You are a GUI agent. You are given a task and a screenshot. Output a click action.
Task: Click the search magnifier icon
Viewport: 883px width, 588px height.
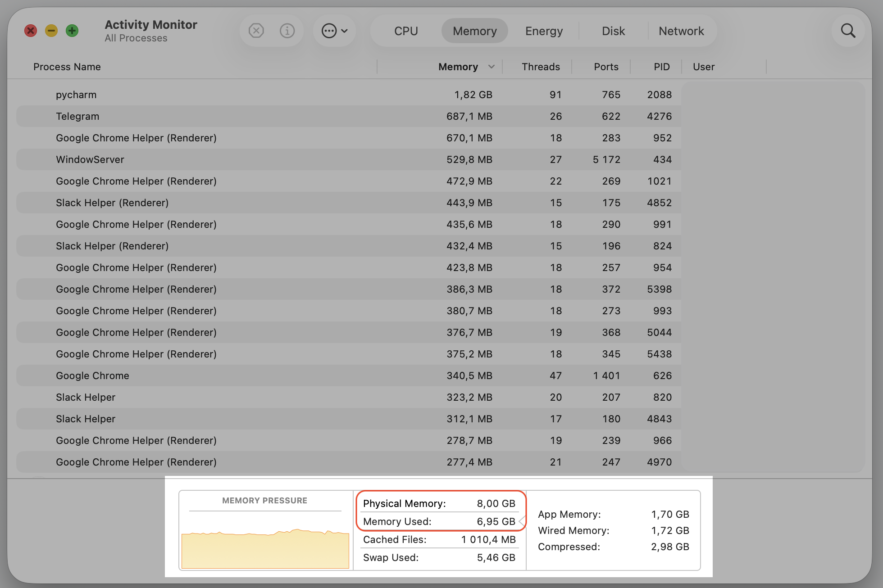click(x=848, y=31)
